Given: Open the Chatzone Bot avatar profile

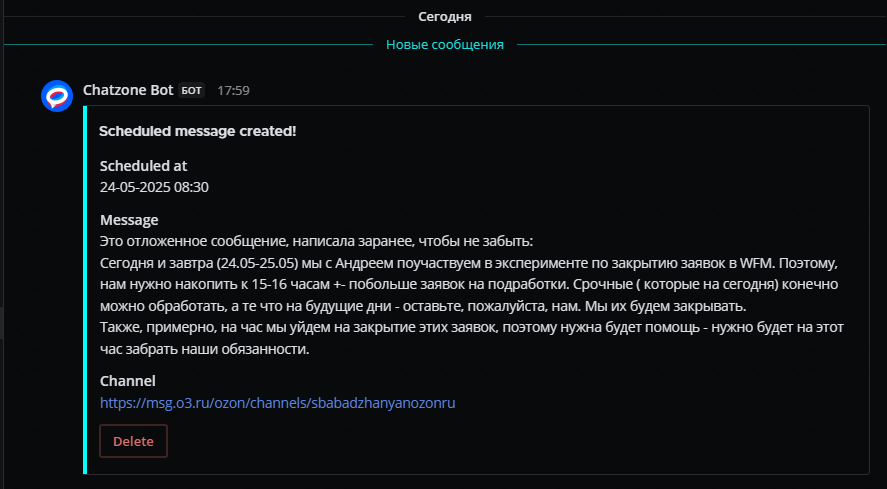Looking at the screenshot, I should [57, 96].
